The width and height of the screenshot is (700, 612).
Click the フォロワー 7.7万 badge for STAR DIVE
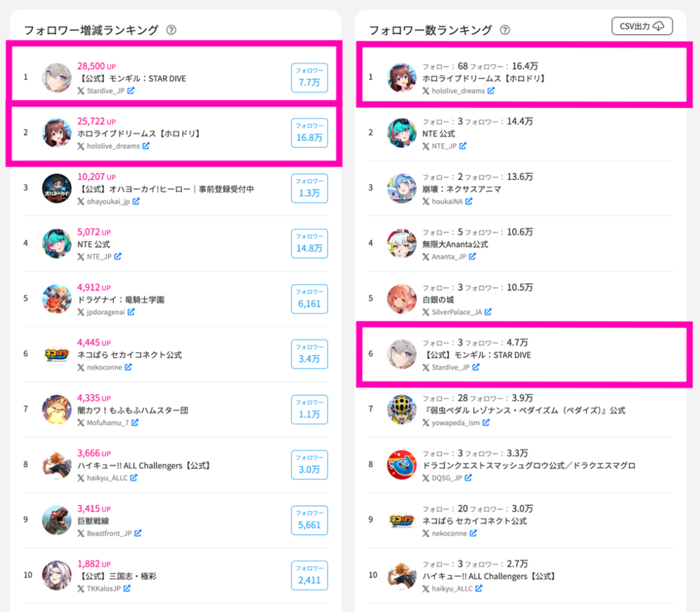click(310, 78)
